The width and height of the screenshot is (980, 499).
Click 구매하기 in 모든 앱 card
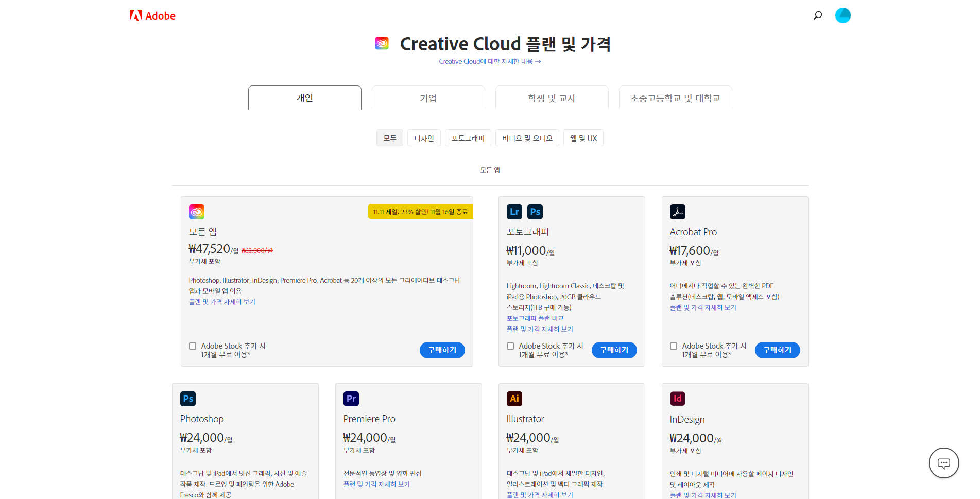coord(442,350)
